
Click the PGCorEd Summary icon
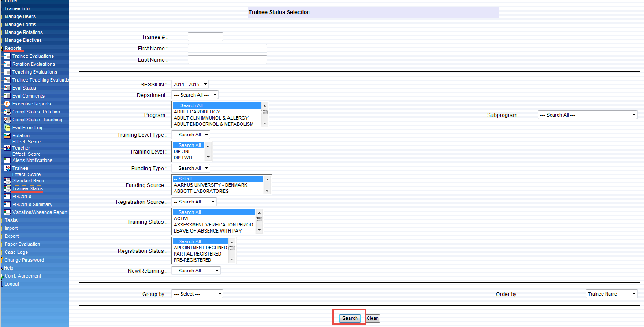click(7, 204)
